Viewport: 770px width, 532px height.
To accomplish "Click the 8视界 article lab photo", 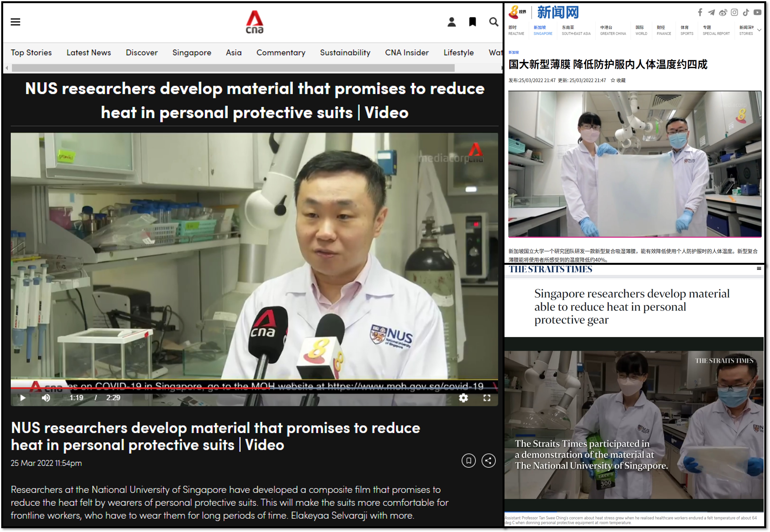I will 635,164.
